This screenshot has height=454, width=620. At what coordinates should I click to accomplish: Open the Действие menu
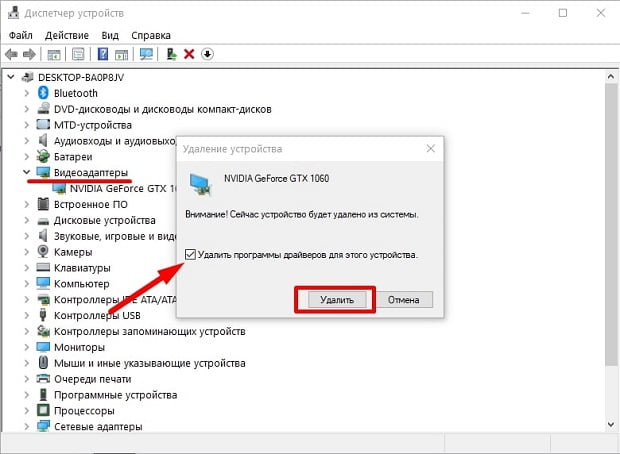tap(67, 35)
